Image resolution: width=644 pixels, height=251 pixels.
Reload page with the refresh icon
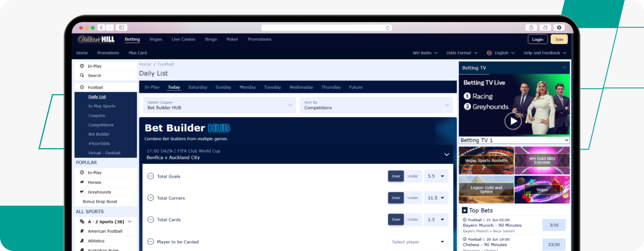(x=388, y=28)
